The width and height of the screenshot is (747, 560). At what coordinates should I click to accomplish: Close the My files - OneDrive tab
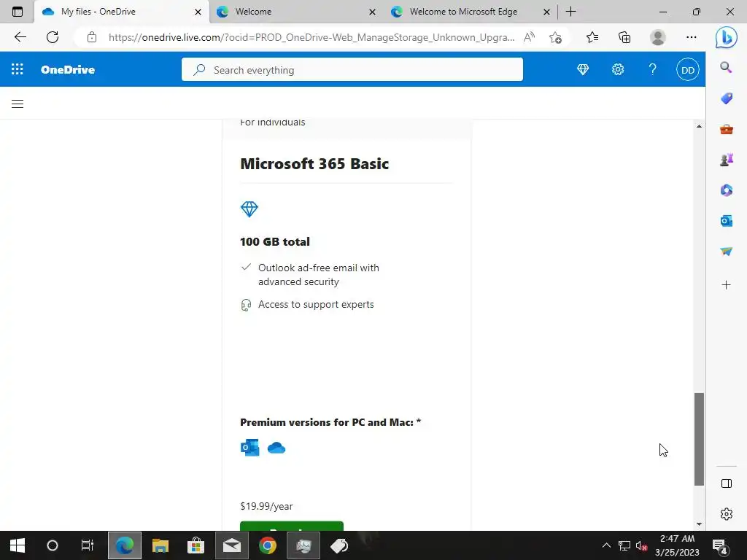pos(198,12)
